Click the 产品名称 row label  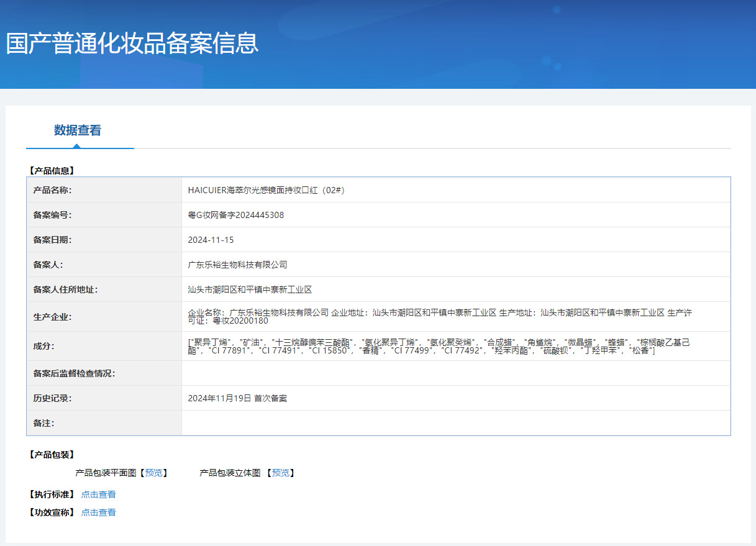point(52,190)
